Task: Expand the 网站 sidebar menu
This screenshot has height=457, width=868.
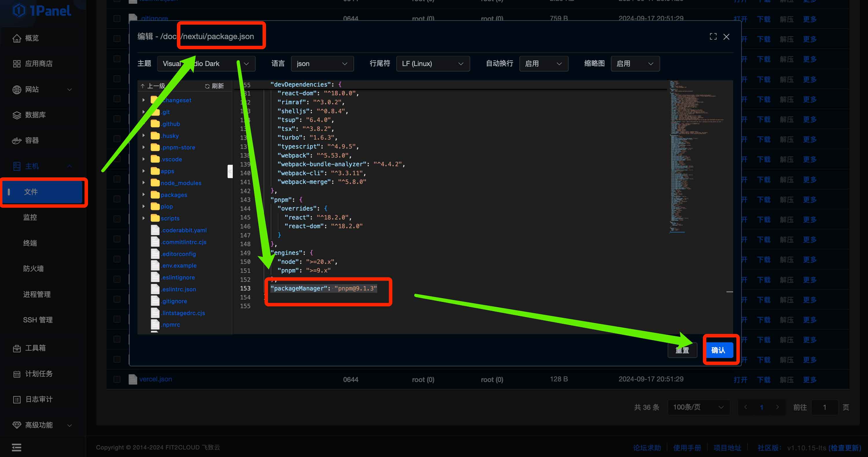Action: click(42, 89)
